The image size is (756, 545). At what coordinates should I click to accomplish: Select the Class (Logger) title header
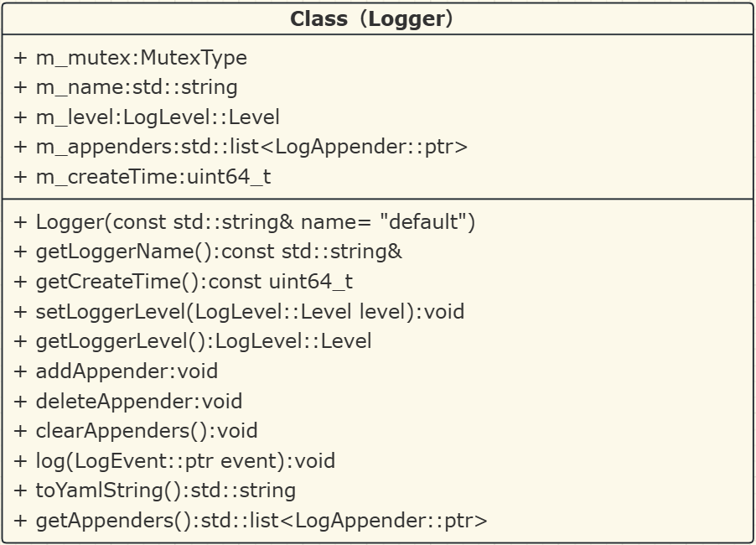click(371, 19)
